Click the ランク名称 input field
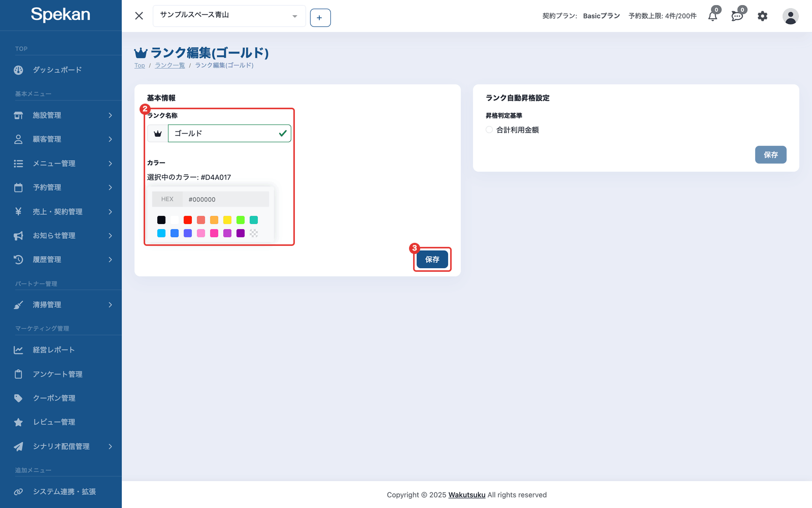The width and height of the screenshot is (812, 508). [x=229, y=134]
